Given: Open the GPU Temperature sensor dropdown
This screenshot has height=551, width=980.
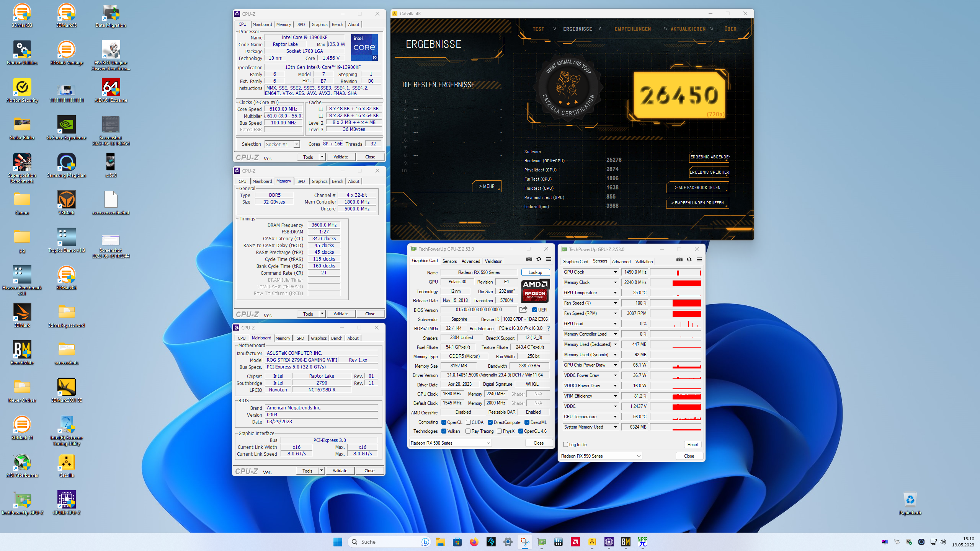Looking at the screenshot, I should [x=615, y=293].
